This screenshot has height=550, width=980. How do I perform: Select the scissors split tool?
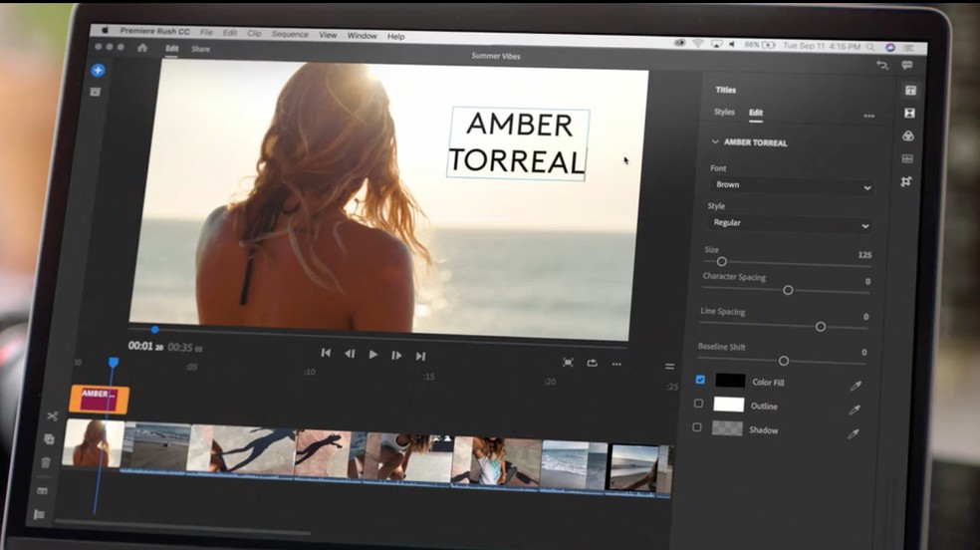(52, 415)
